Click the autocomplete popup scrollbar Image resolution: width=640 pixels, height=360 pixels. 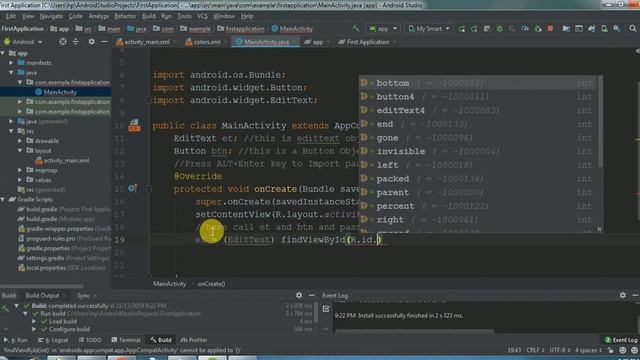pyautogui.click(x=600, y=122)
